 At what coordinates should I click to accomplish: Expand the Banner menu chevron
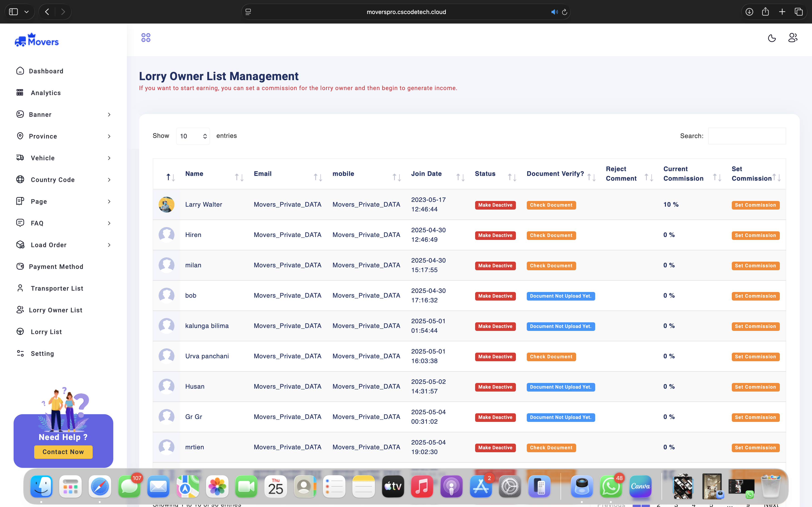coord(109,115)
